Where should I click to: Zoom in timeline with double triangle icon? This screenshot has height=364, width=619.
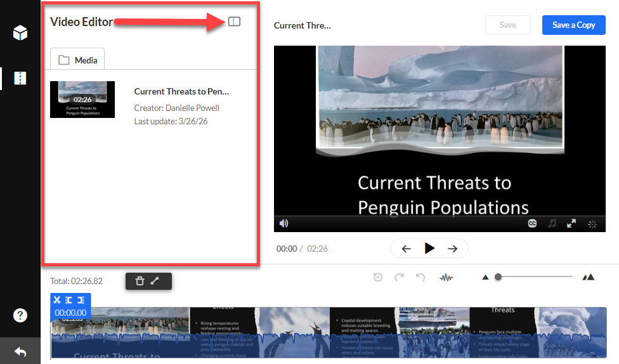588,277
